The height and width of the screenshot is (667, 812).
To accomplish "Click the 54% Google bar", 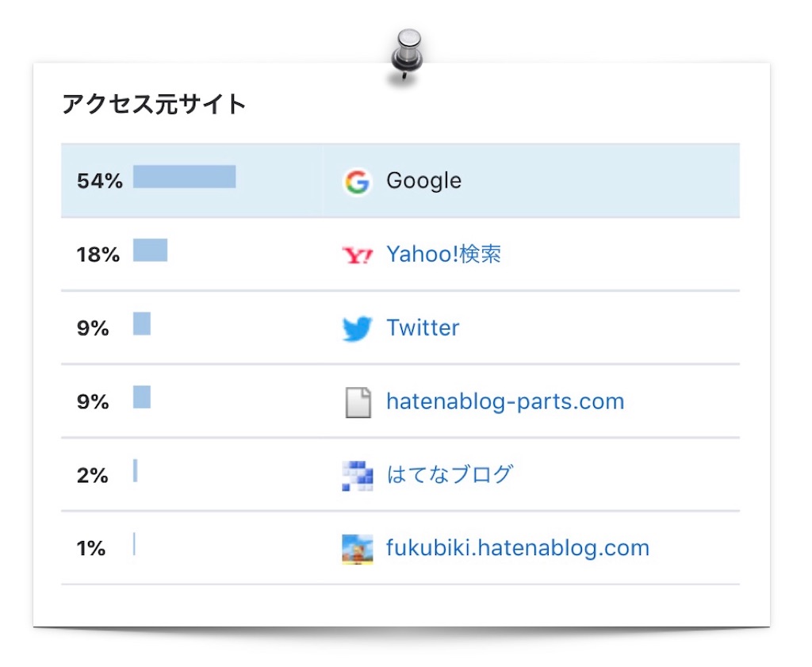I will pyautogui.click(x=184, y=177).
